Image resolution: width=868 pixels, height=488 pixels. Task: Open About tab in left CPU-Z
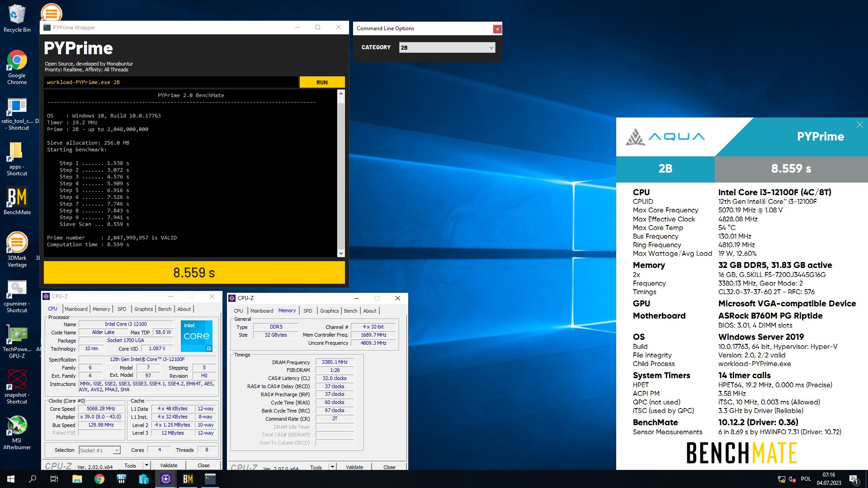[x=184, y=309]
